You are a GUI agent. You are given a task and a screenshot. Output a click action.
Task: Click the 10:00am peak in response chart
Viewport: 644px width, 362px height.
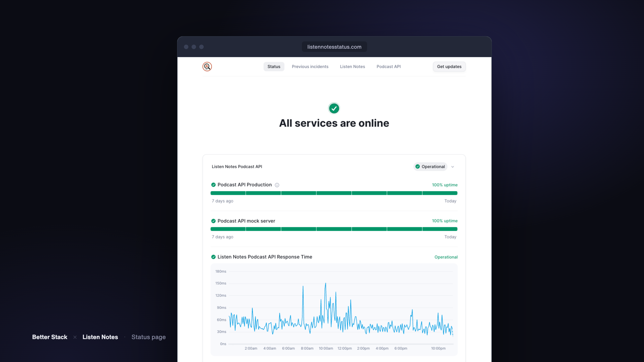click(325, 283)
